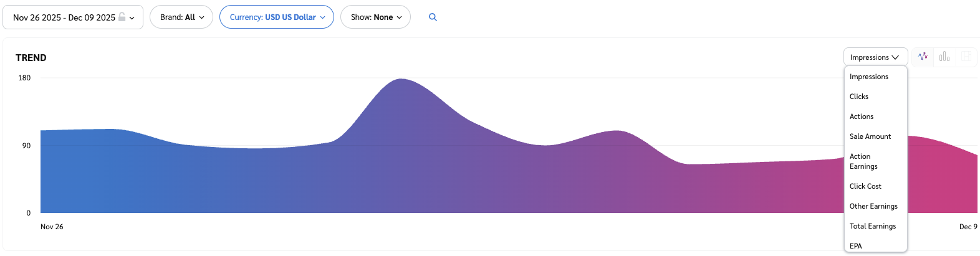Select EPA from the metric list
Image resolution: width=980 pixels, height=256 pixels.
coord(855,246)
